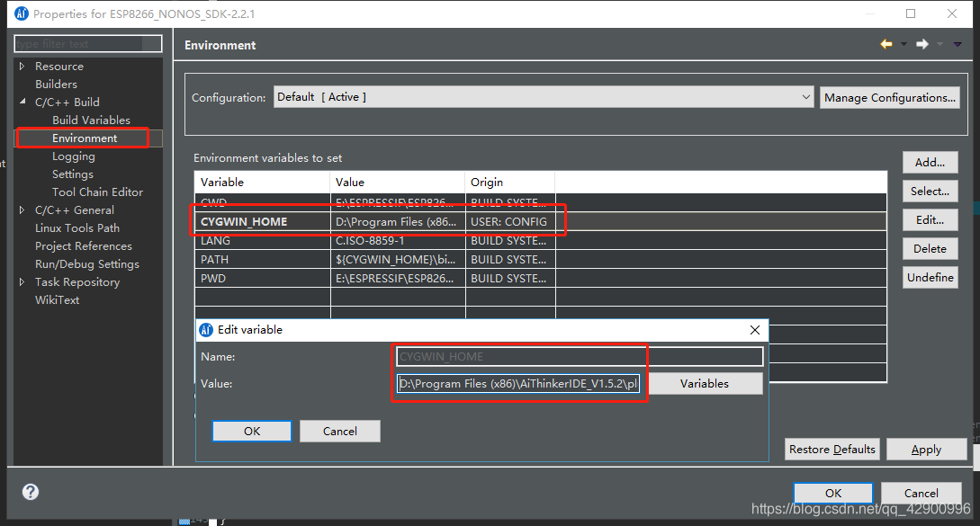This screenshot has height=526, width=980.
Task: Select the PATH variable row
Action: [x=540, y=259]
